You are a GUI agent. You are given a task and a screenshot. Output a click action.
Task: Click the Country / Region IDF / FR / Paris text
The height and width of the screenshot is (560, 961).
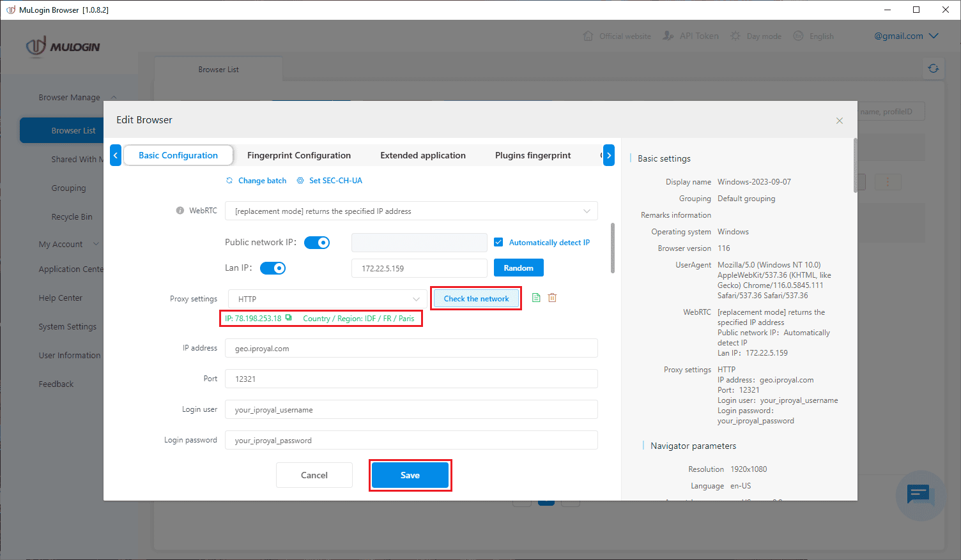tap(358, 319)
